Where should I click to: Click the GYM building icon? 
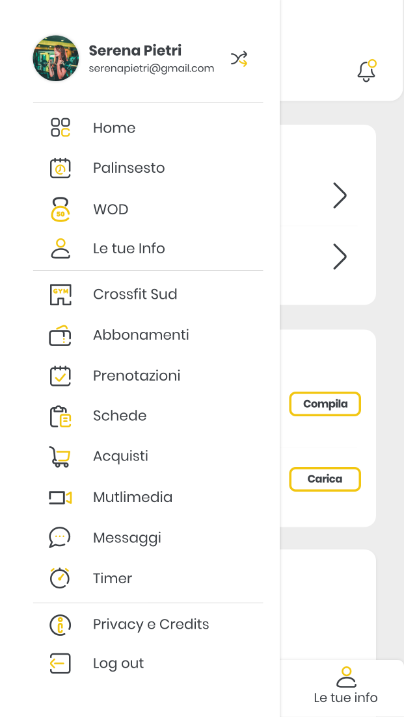click(x=60, y=295)
